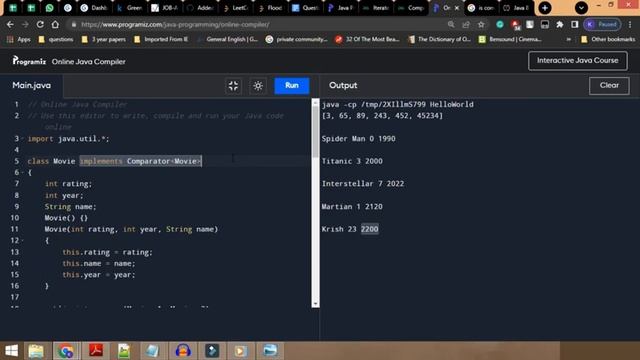Reload the Programiz page

tap(40, 24)
